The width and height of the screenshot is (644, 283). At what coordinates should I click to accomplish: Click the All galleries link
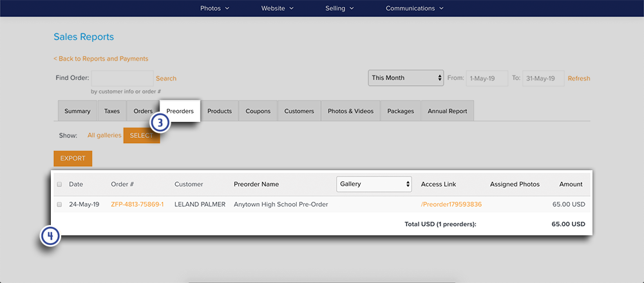coord(104,135)
